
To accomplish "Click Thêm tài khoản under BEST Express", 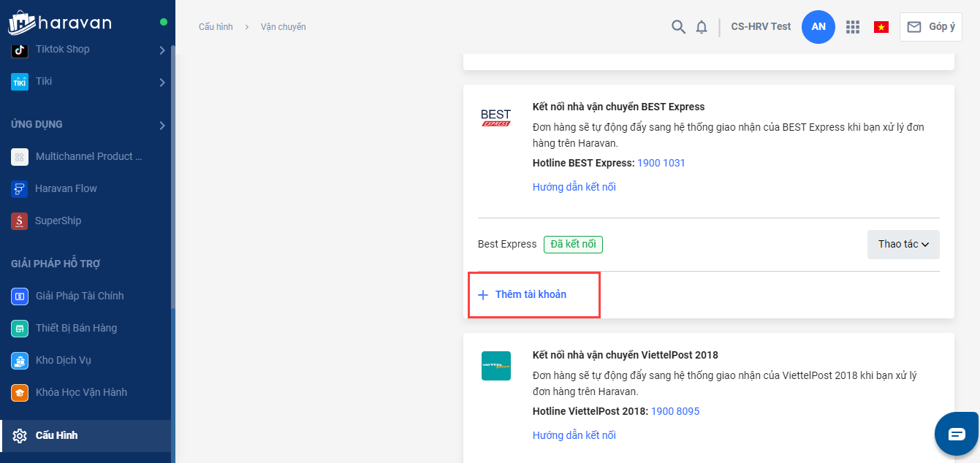I will pos(531,295).
